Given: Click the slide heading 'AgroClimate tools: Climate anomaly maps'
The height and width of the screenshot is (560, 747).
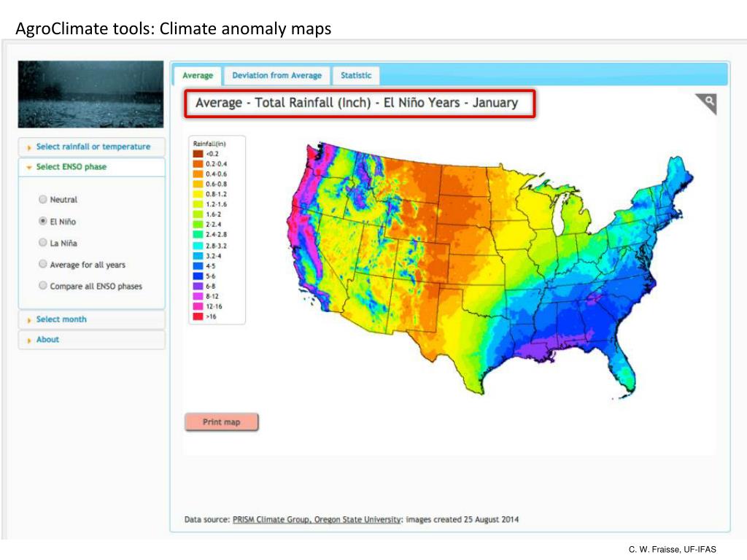Looking at the screenshot, I should pos(174,28).
